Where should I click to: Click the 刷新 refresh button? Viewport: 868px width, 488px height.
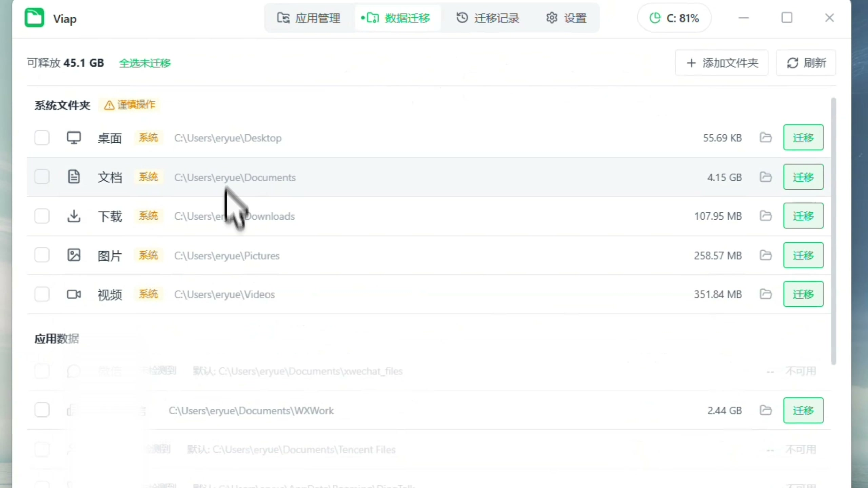click(806, 63)
